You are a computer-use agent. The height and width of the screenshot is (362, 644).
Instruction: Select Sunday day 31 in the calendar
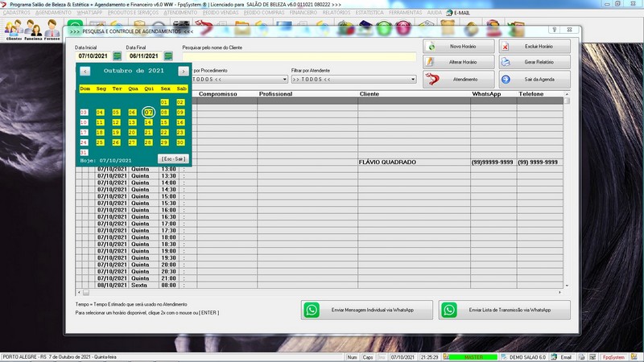tap(84, 152)
